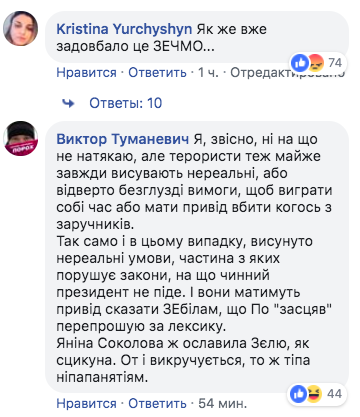Click the thumbs-up reaction icon beside 74
Image resolution: width=360 pixels, height=417 pixels.
pyautogui.click(x=300, y=63)
